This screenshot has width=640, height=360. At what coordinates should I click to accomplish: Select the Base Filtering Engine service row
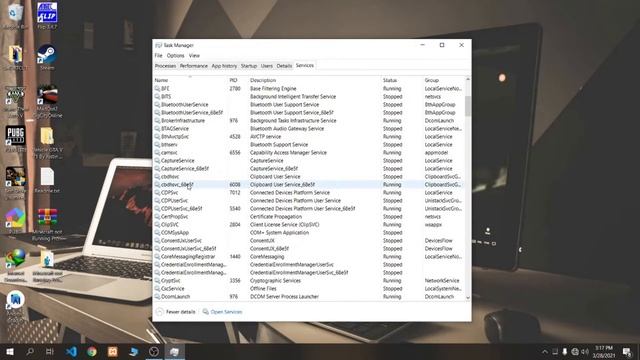309,88
